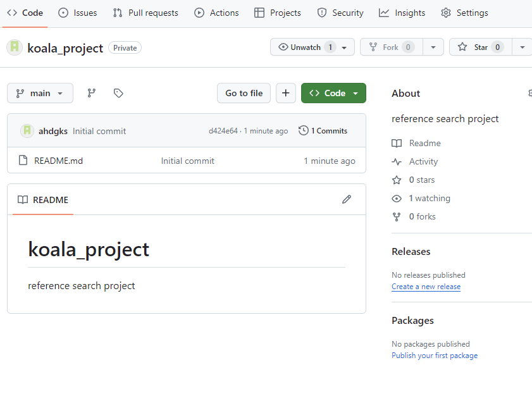Open the Security tab
Viewport: 532px width, 396px height.
(340, 13)
